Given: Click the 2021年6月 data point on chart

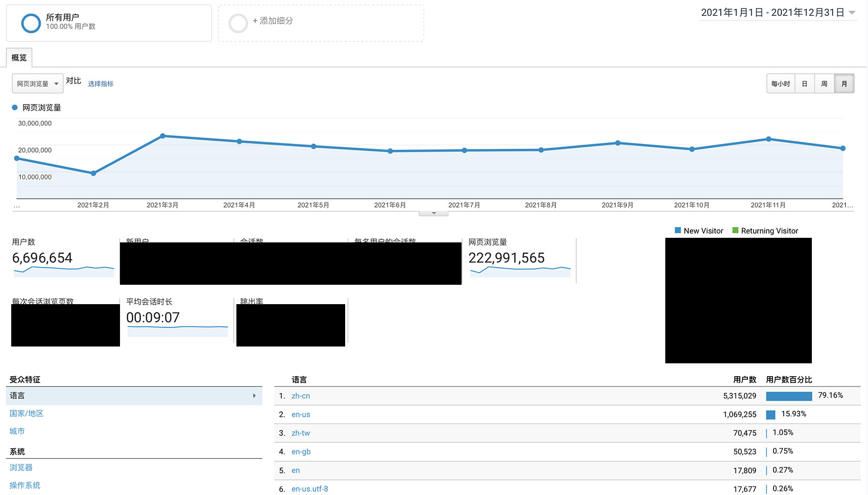Looking at the screenshot, I should (x=390, y=151).
